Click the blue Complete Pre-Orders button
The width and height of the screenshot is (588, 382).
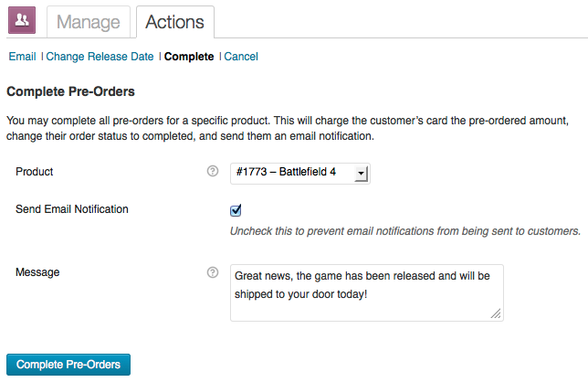point(68,365)
